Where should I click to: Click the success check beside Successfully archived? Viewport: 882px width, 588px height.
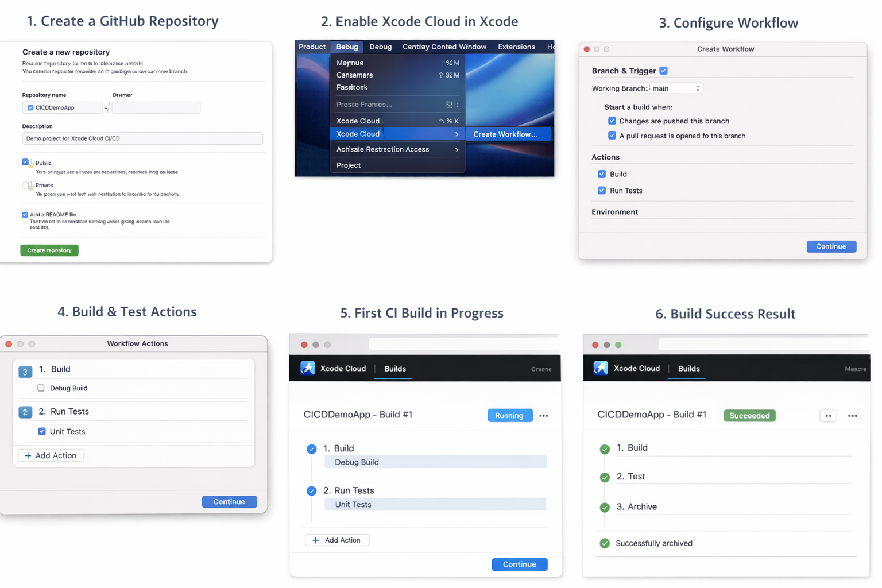pyautogui.click(x=604, y=543)
